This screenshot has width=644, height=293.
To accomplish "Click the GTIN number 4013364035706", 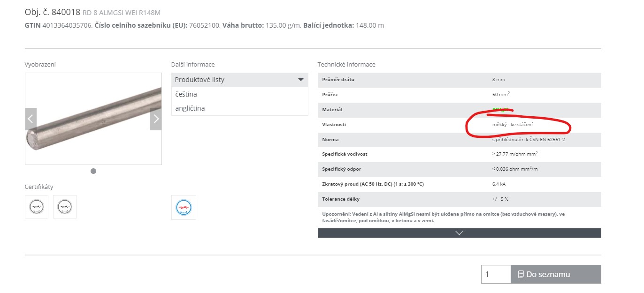I will (x=67, y=25).
